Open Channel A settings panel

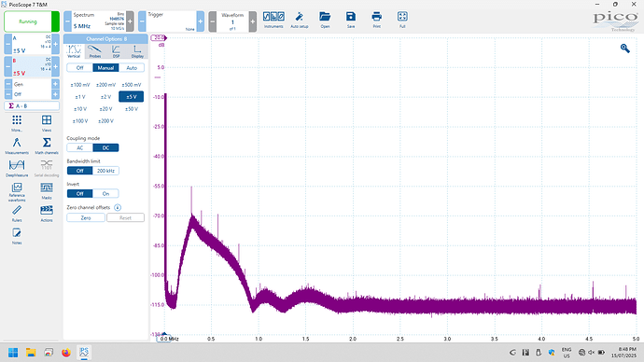32,44
